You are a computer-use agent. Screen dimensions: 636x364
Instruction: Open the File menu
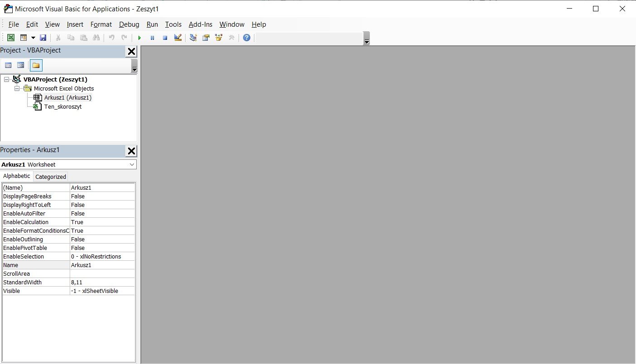click(14, 24)
